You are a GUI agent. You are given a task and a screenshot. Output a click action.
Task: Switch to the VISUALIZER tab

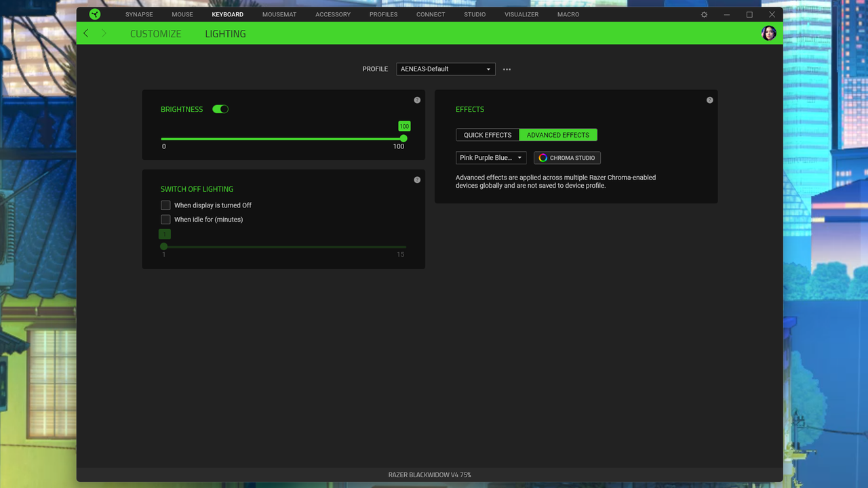point(521,14)
